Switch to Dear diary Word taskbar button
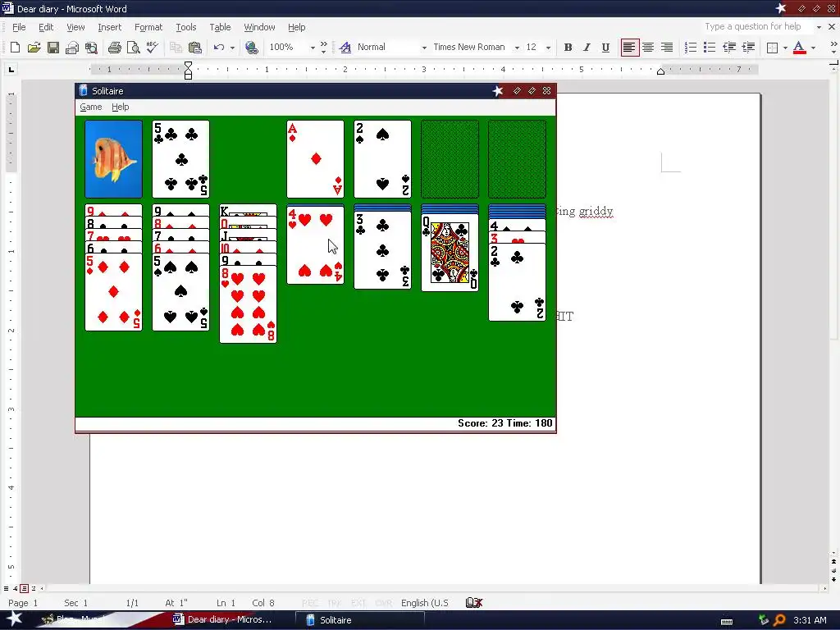The image size is (840, 630). (x=230, y=620)
